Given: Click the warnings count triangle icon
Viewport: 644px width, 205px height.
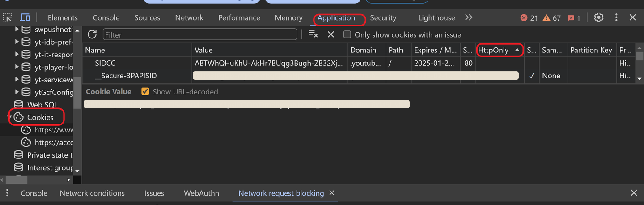Looking at the screenshot, I should pos(546,18).
